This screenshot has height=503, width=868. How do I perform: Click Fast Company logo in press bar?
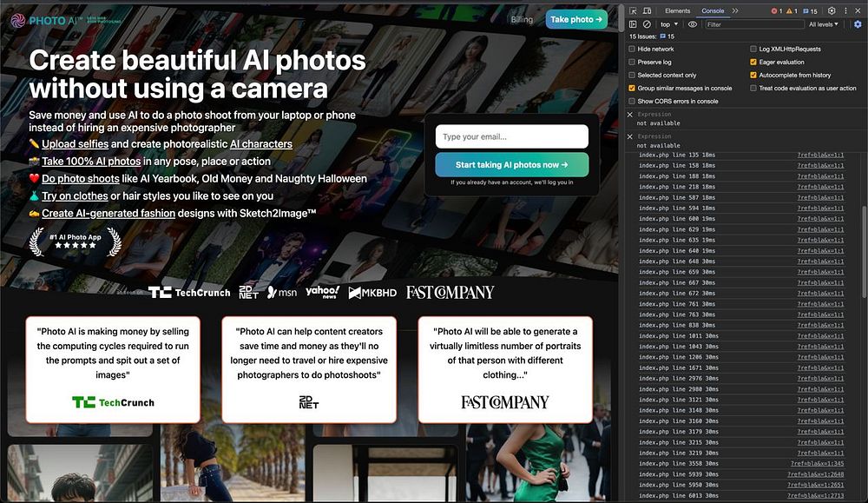point(450,292)
